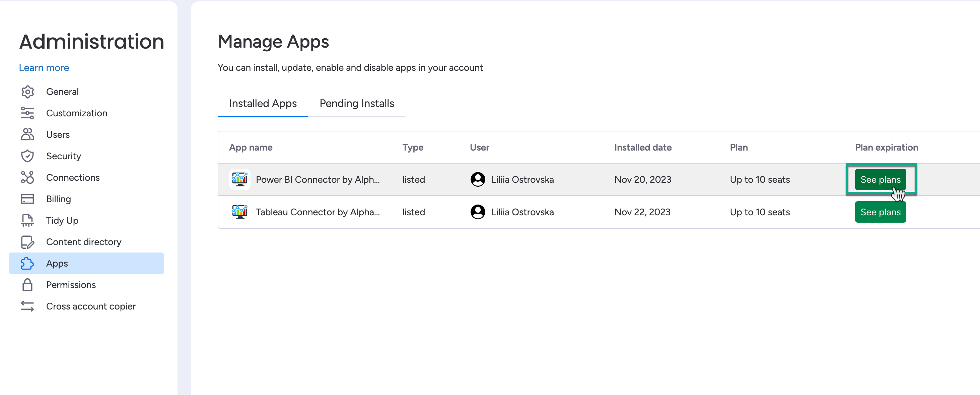
Task: Select the Security shield icon
Action: (x=27, y=156)
